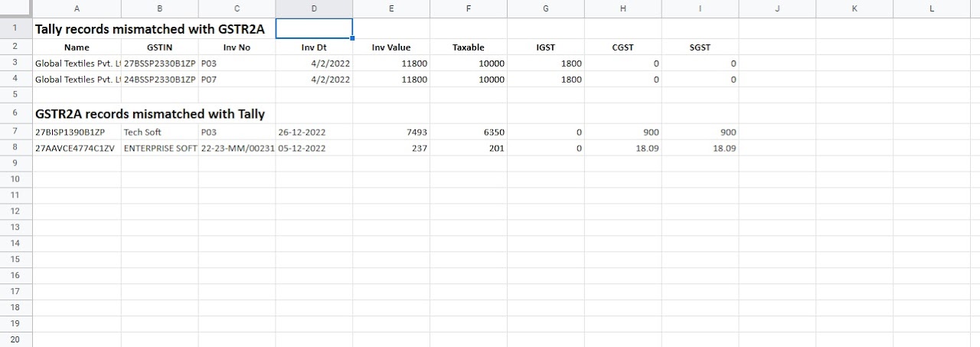Select column B header
Image resolution: width=980 pixels, height=347 pixels.
159,8
